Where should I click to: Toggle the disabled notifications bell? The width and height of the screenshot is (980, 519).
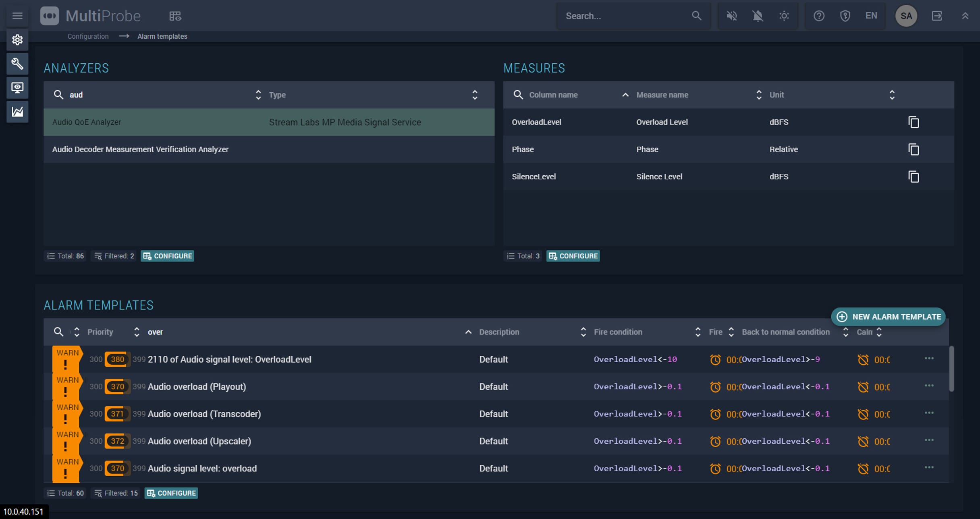(758, 16)
